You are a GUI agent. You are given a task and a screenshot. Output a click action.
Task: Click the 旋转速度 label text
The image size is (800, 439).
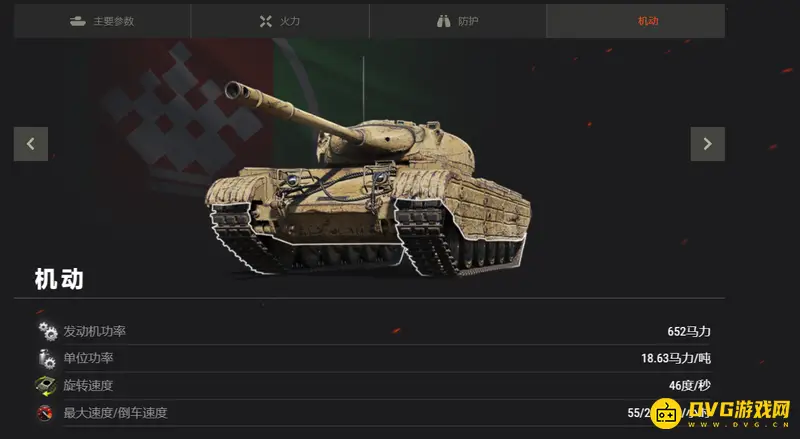pyautogui.click(x=88, y=385)
